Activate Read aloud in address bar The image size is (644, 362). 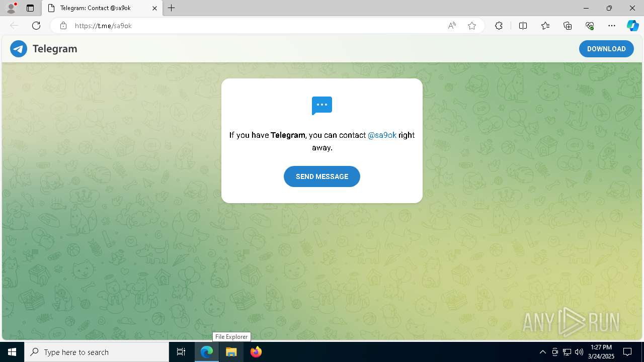(x=452, y=26)
